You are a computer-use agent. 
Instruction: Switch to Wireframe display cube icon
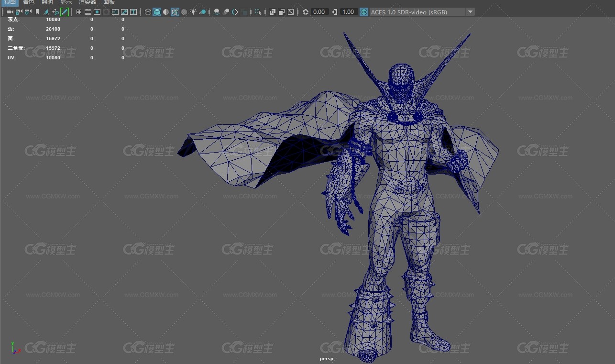click(x=148, y=12)
